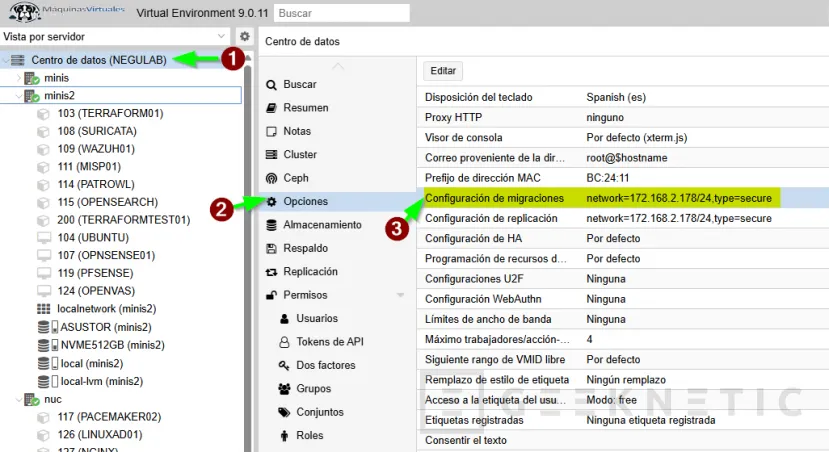Click the Editar button
Viewport: 829px width, 452px height.
tap(443, 71)
